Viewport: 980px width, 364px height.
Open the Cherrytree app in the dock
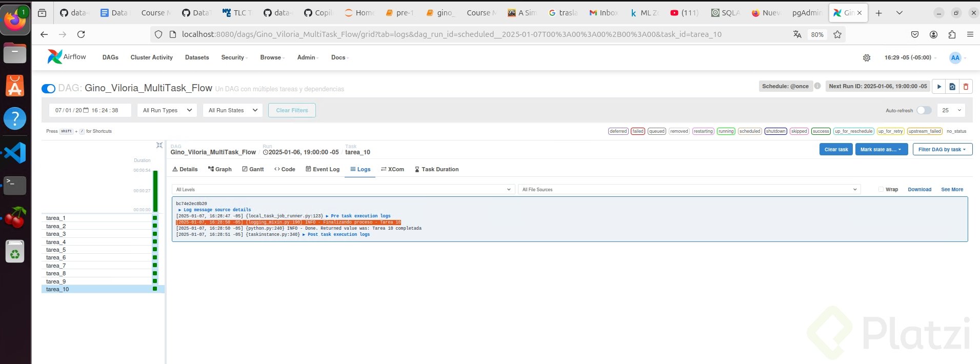[x=15, y=218]
